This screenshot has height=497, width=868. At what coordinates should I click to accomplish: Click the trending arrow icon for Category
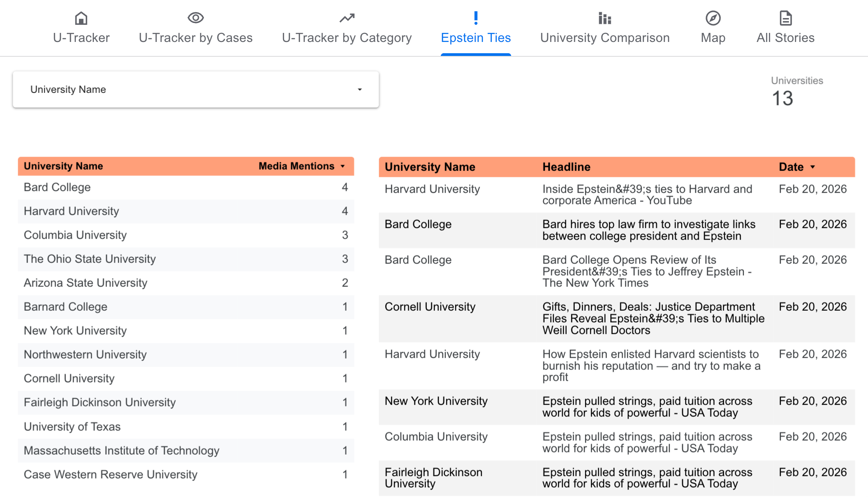tap(346, 18)
